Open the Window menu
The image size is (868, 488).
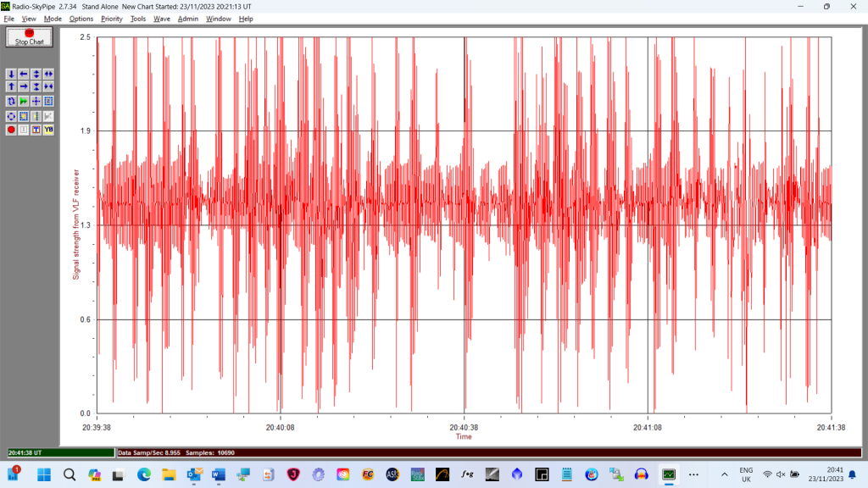(218, 19)
